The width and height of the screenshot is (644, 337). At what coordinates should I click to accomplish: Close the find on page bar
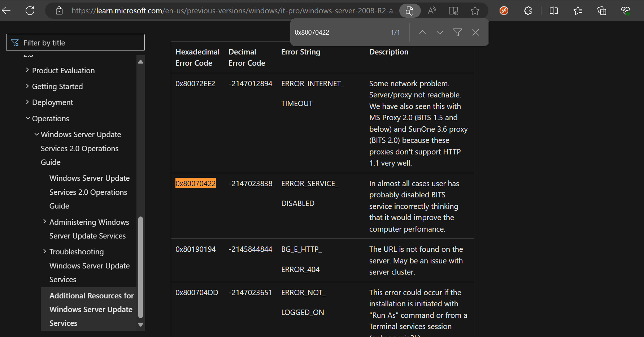point(476,32)
